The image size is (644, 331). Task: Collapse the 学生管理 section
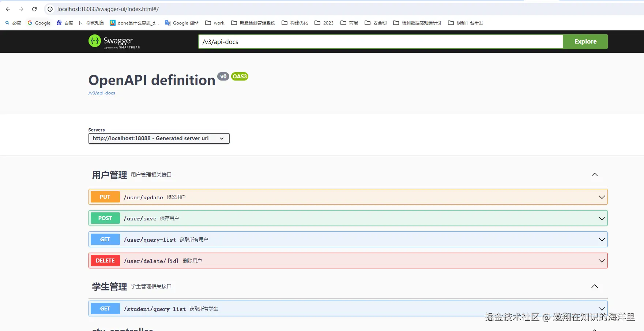595,286
